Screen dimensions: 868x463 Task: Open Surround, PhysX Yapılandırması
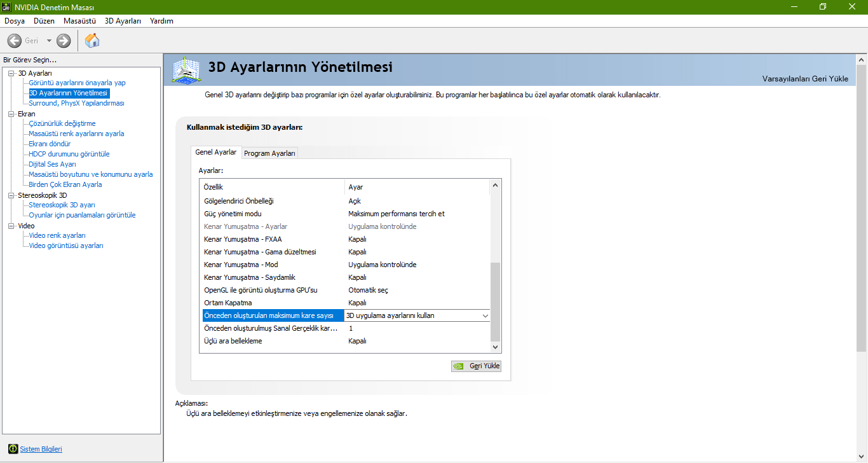(76, 103)
